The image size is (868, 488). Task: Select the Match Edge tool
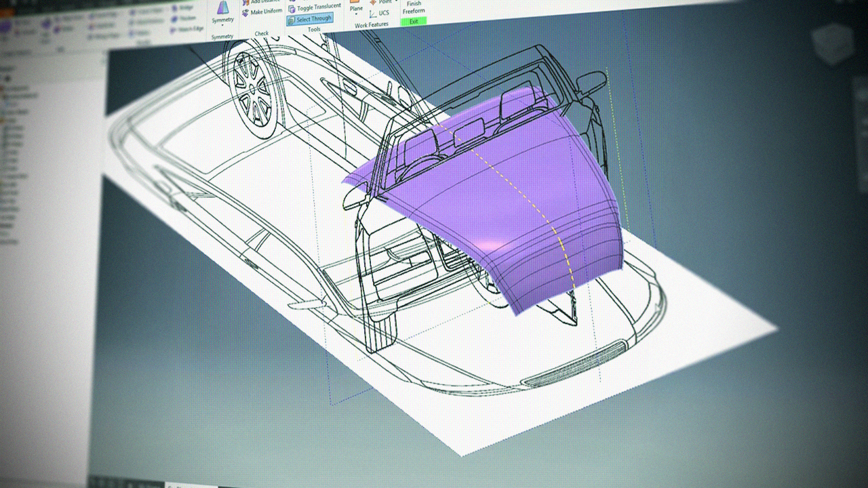pyautogui.click(x=186, y=29)
